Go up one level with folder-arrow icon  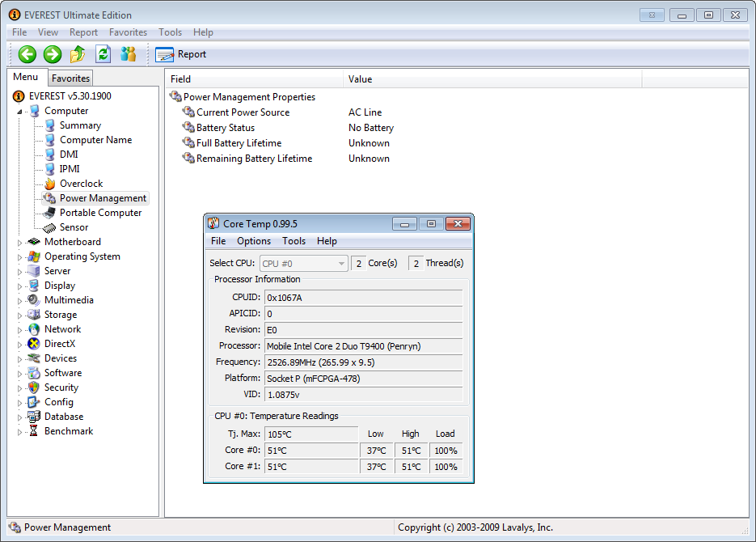[x=78, y=54]
